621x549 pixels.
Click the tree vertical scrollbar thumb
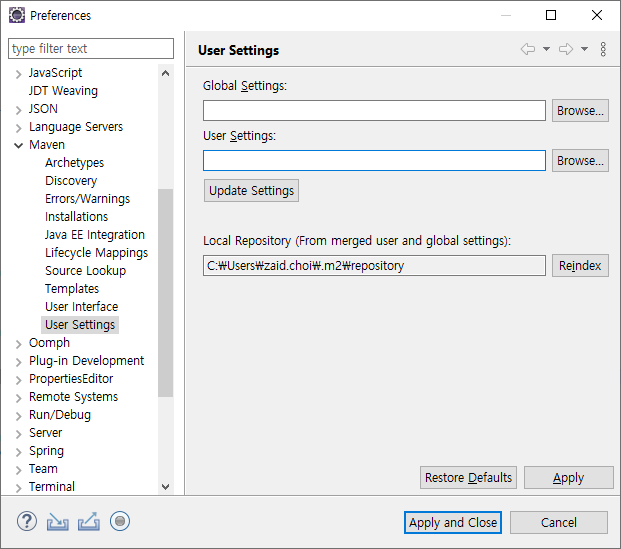(166, 293)
